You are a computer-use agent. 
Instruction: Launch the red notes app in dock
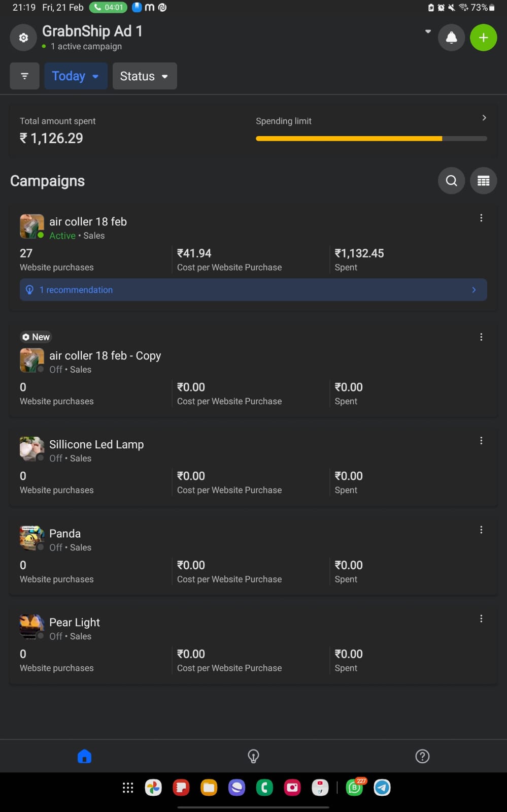pos(181,788)
